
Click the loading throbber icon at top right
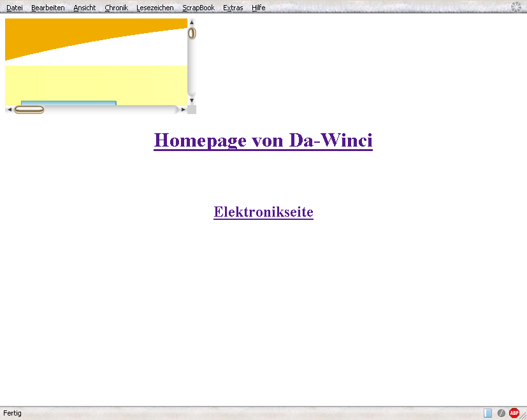point(516,7)
